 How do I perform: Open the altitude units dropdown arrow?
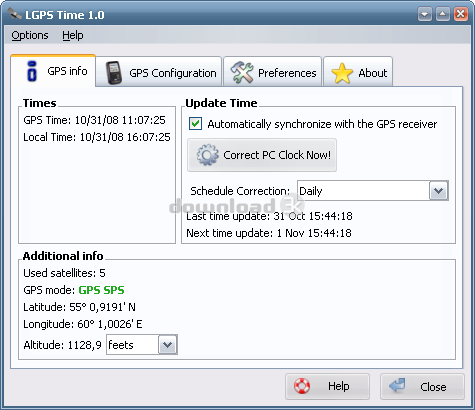coord(167,345)
